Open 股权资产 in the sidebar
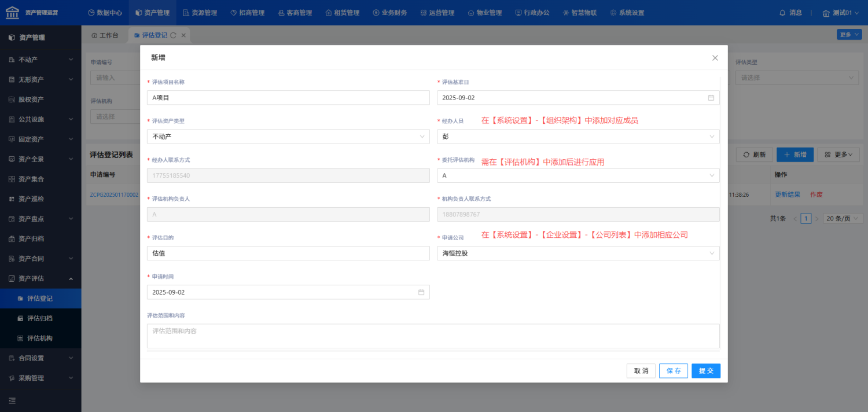 (41, 100)
